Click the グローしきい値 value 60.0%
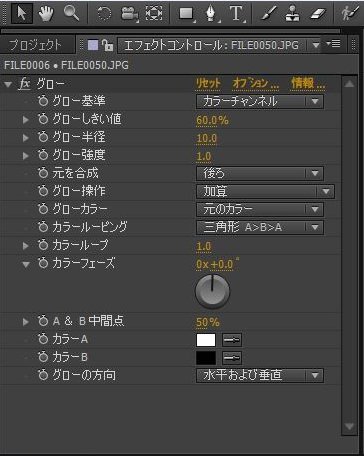 click(212, 120)
